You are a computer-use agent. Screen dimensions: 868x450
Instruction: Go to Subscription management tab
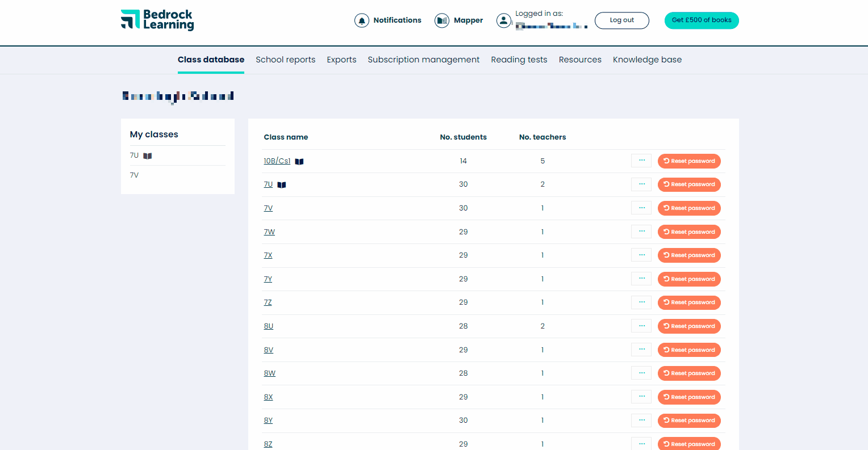[423, 60]
